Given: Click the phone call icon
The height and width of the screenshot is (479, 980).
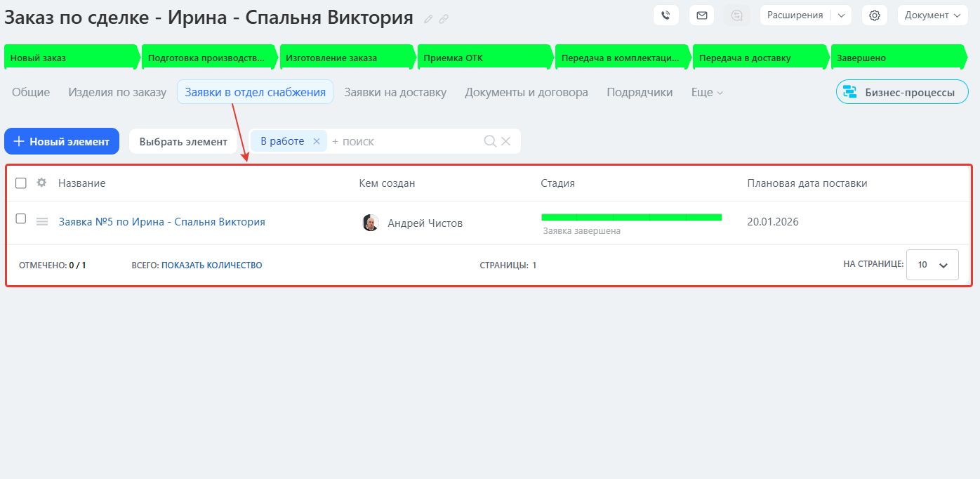Looking at the screenshot, I should point(666,15).
